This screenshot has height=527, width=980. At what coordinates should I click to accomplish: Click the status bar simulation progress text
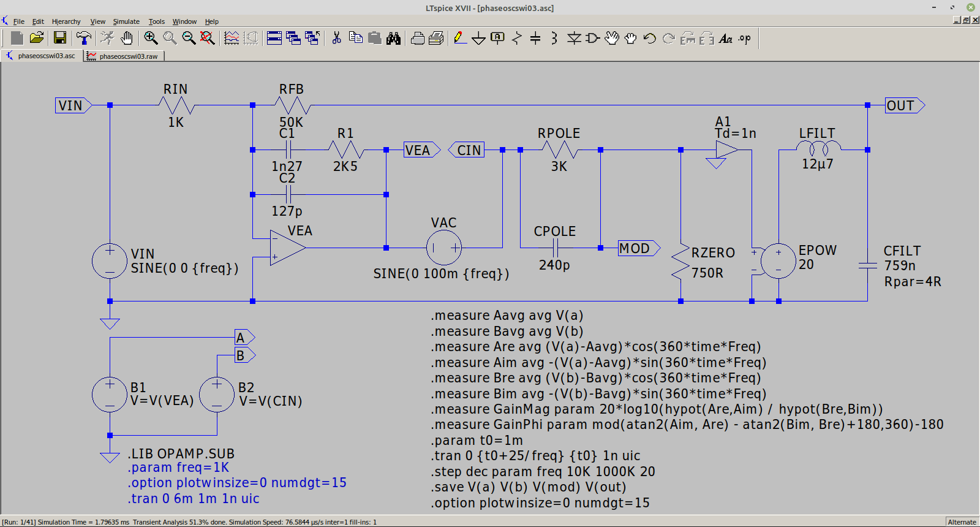189,522
